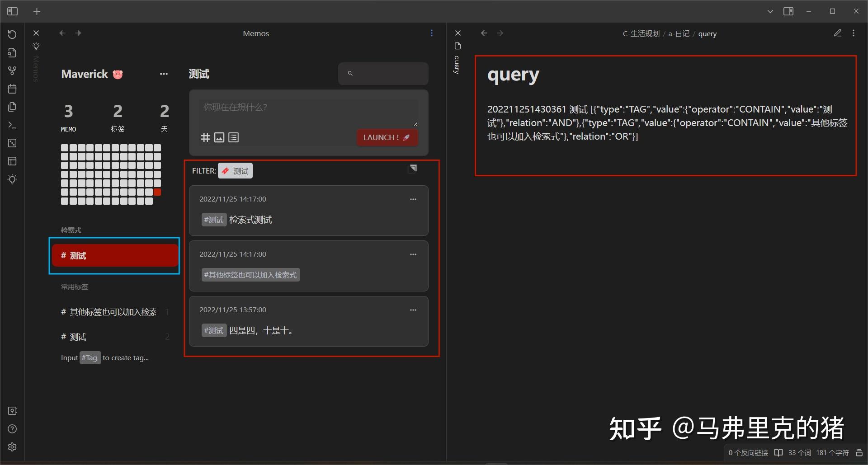Open the graph view icon
Viewport: 868px width, 465px height.
coord(12,70)
